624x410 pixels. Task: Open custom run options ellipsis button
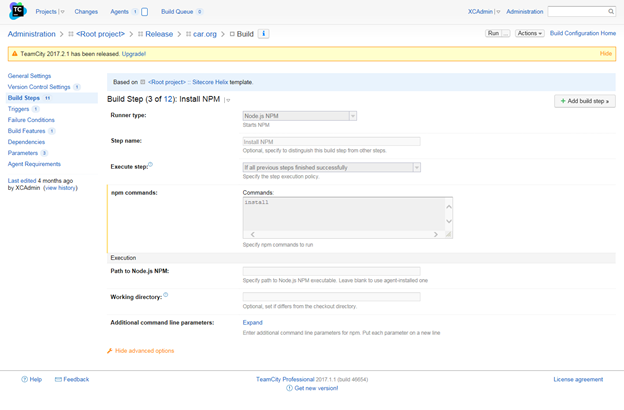pos(505,33)
